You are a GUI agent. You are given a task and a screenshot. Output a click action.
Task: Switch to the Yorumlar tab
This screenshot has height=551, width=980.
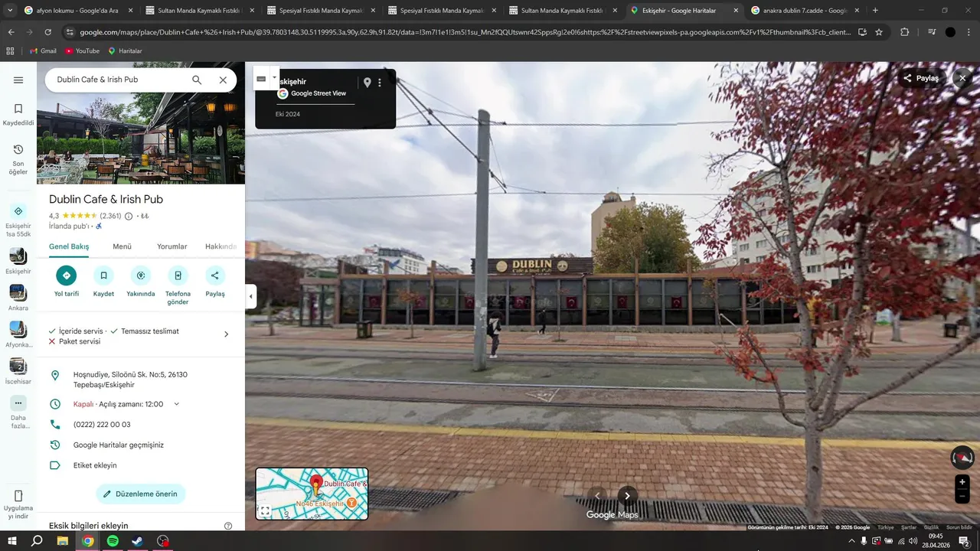[x=172, y=246]
